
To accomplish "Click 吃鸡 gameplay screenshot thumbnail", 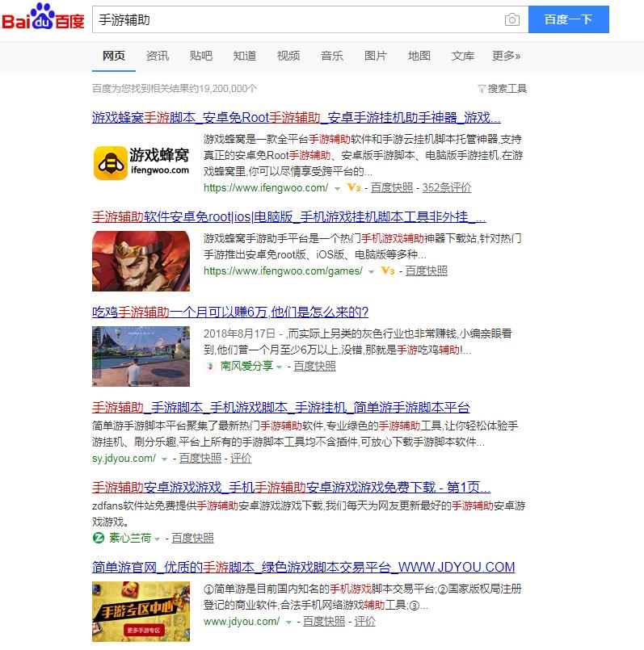I will click(141, 357).
